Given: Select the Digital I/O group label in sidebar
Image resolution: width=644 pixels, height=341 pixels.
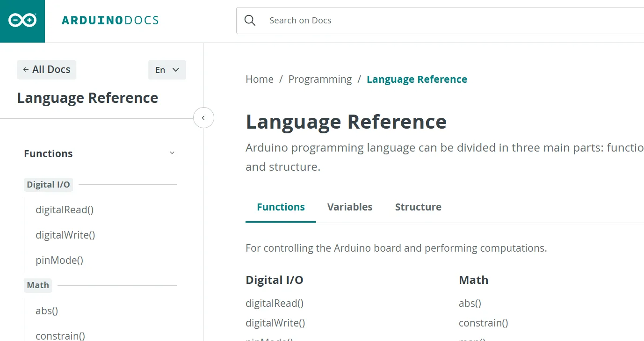Looking at the screenshot, I should [x=48, y=185].
